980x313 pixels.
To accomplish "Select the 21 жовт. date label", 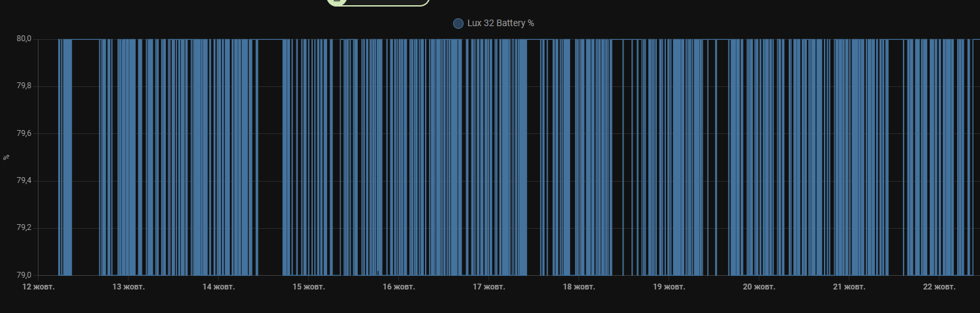I will click(849, 287).
